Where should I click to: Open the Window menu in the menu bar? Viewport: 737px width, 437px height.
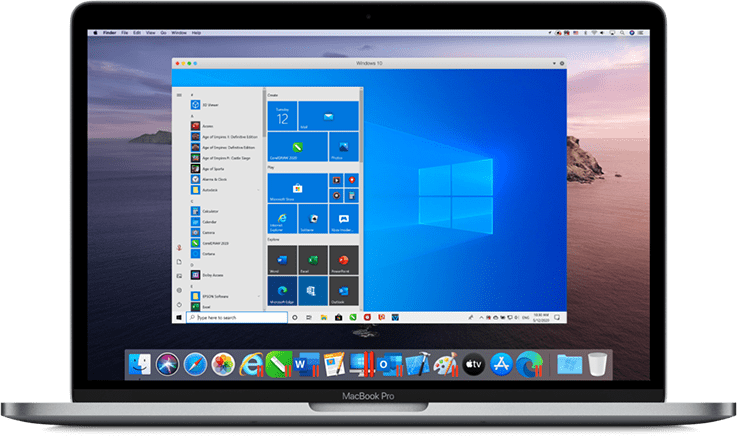(179, 33)
